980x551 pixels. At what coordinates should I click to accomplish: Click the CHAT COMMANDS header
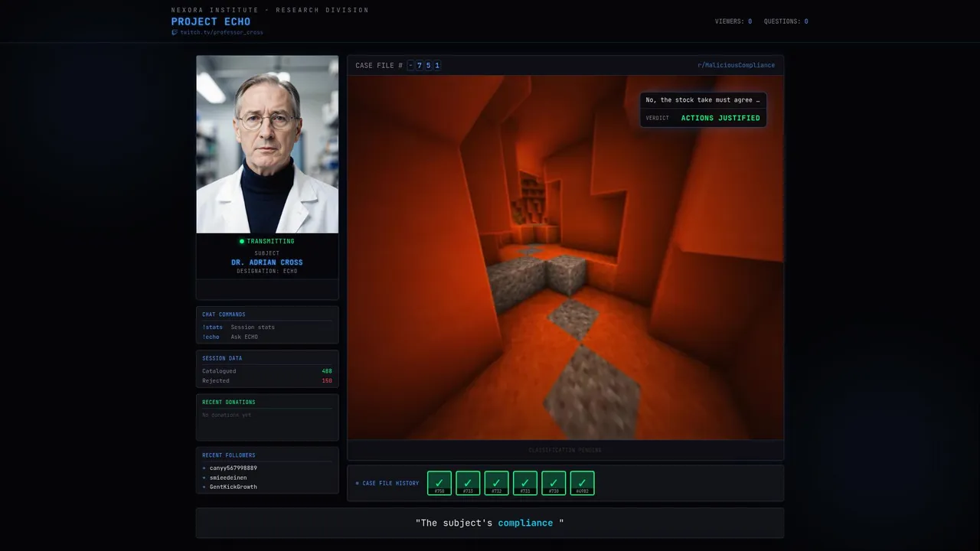(x=224, y=315)
